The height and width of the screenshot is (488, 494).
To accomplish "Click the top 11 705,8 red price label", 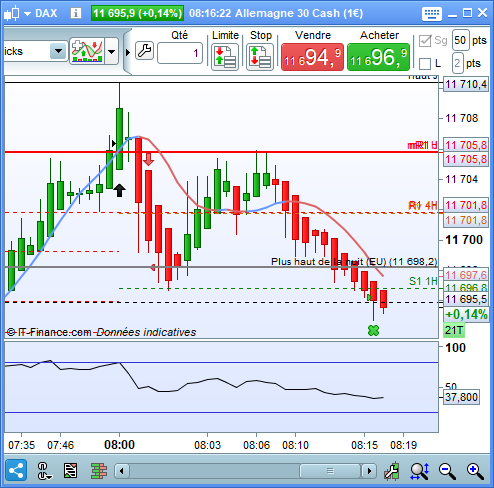I will (466, 145).
